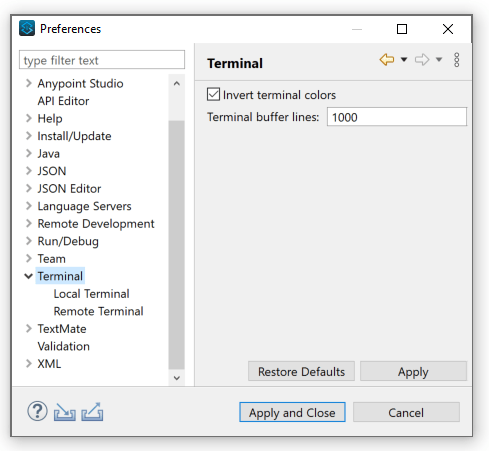Select the Language Servers item label

point(84,206)
